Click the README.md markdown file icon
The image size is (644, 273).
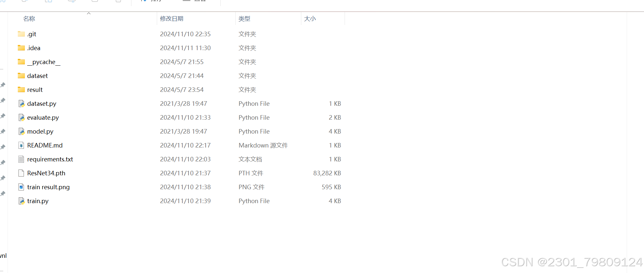[21, 145]
